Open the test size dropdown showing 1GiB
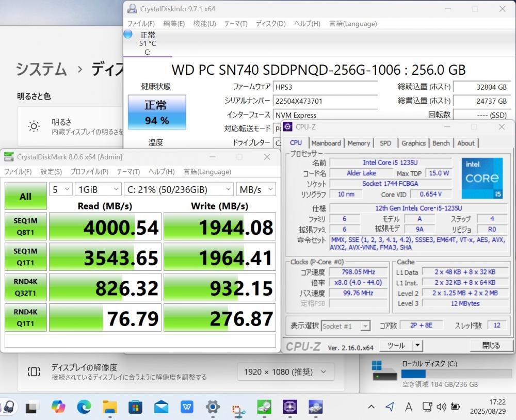This screenshot has width=516, height=420. [98, 189]
